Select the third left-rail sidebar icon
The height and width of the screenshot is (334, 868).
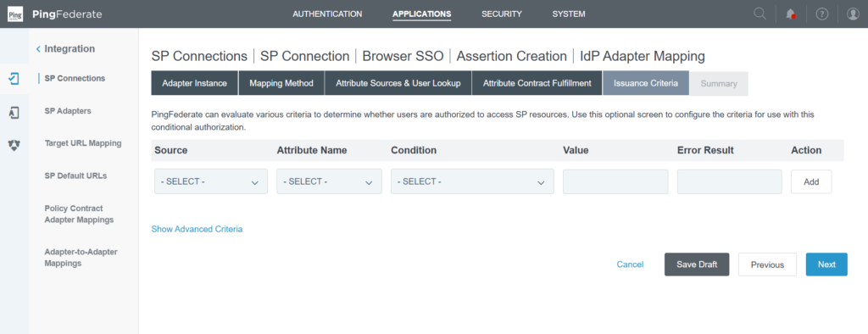click(x=14, y=146)
